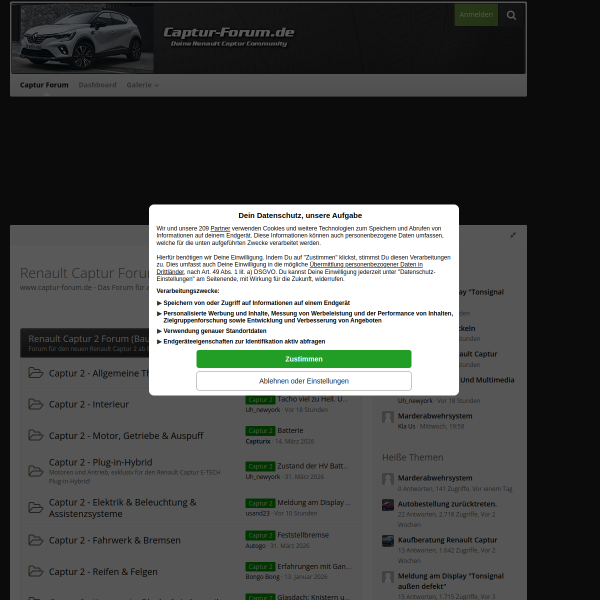This screenshot has height=600, width=600.
Task: Expand the Galerie dropdown menu
Action: point(142,85)
